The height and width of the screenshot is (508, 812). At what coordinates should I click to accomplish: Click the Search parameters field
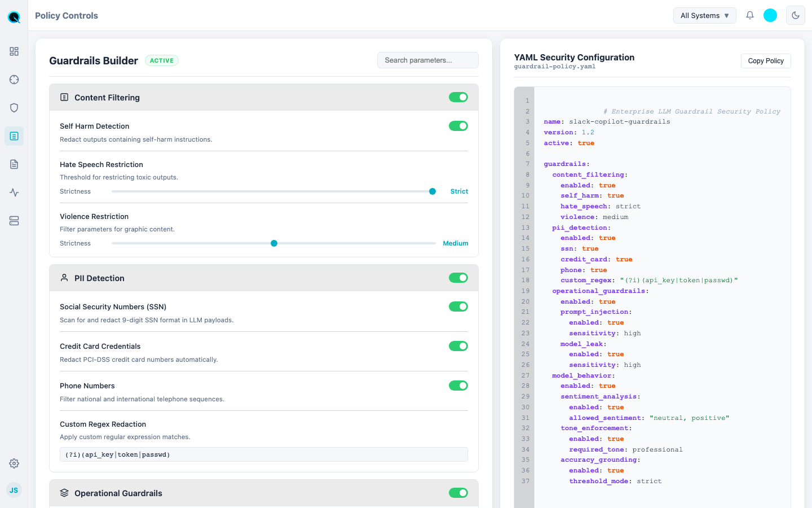point(428,60)
